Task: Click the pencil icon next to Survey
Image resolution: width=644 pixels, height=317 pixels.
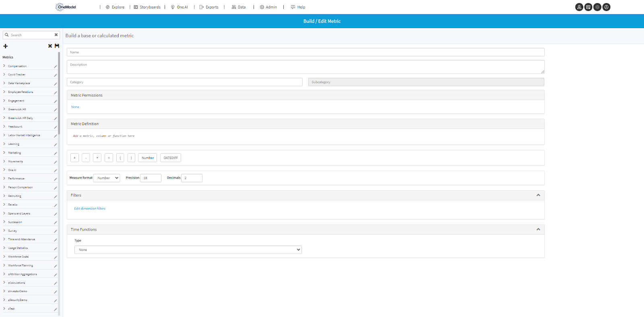Action: [x=55, y=231]
